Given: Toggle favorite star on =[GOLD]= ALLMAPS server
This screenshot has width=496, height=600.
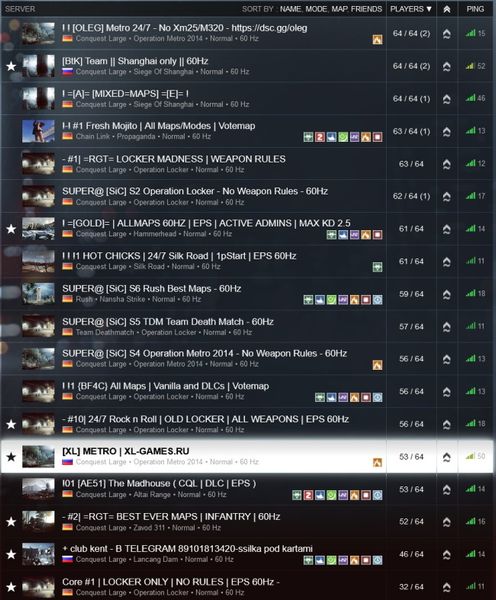Looking at the screenshot, I should tap(11, 229).
